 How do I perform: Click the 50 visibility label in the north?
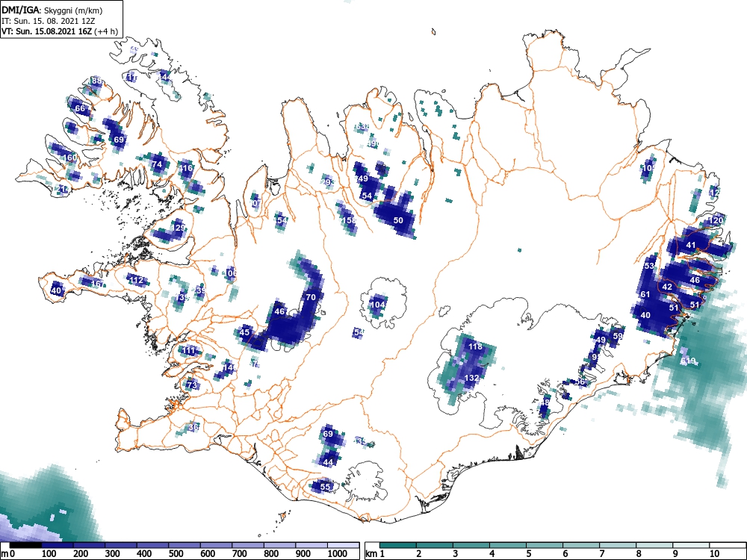pyautogui.click(x=398, y=220)
